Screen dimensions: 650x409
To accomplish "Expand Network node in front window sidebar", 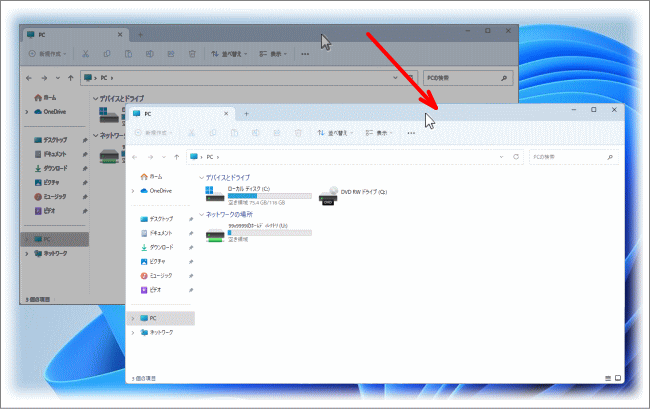I will (133, 332).
